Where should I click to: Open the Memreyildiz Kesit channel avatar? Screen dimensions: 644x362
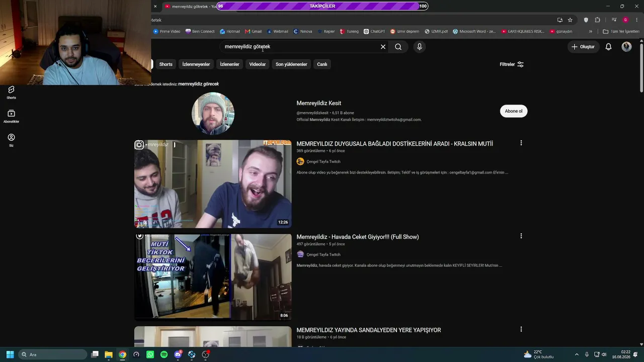click(213, 114)
